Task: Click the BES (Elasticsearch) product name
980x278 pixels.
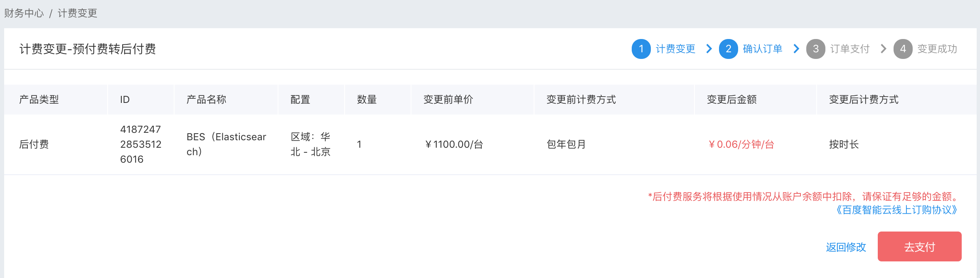Action: tap(227, 144)
